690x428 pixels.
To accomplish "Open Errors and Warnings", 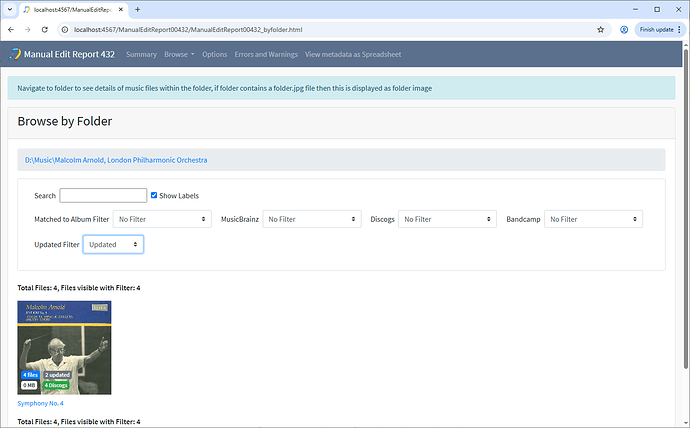I will point(266,54).
